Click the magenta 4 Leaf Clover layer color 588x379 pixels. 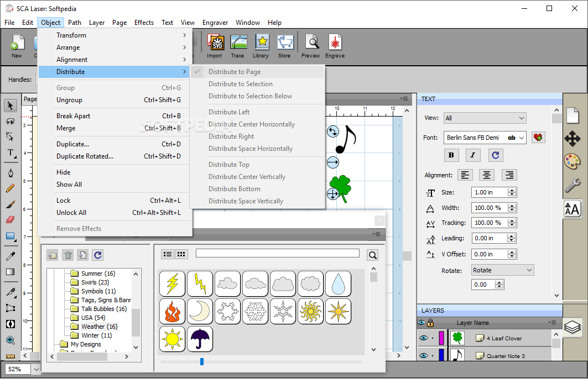441,338
